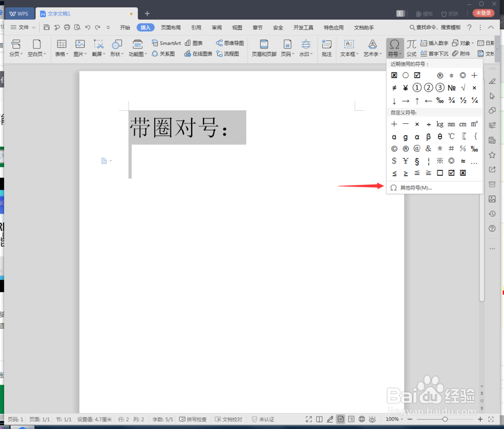Image resolution: width=504 pixels, height=429 pixels.
Task: Click the star favorites icon in sidebar
Action: (492, 155)
